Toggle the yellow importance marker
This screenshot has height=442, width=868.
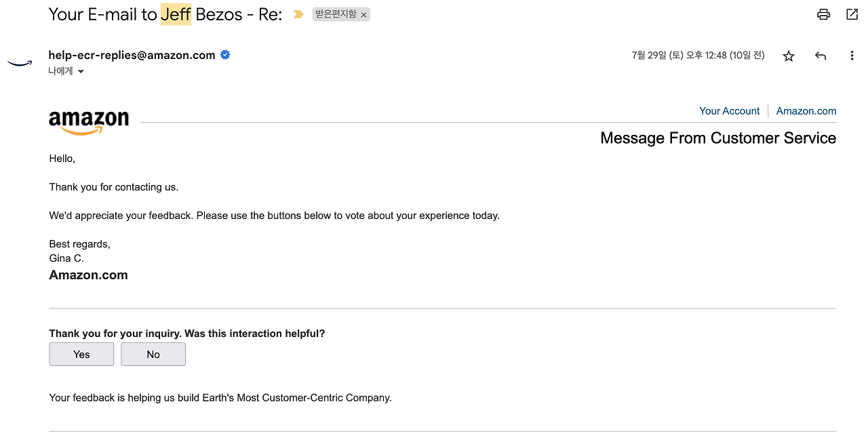[x=298, y=14]
